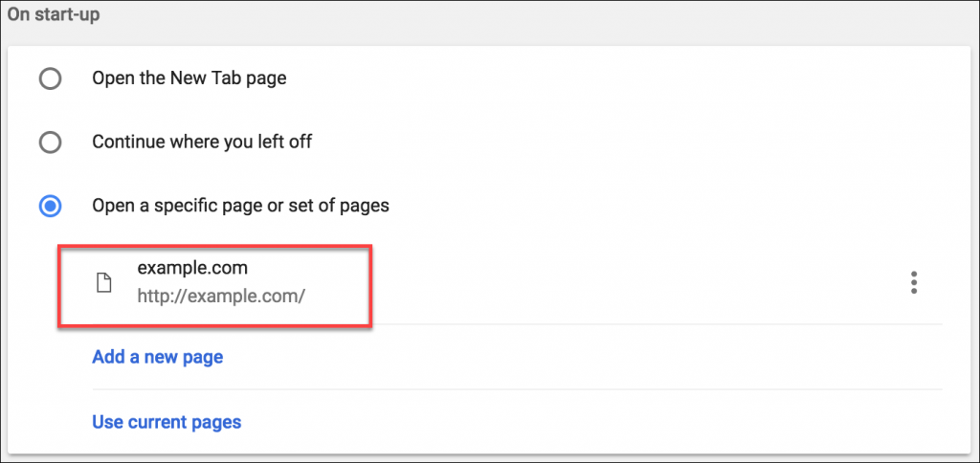The width and height of the screenshot is (980, 463).
Task: Click the 'Use current pages' link
Action: click(x=167, y=422)
